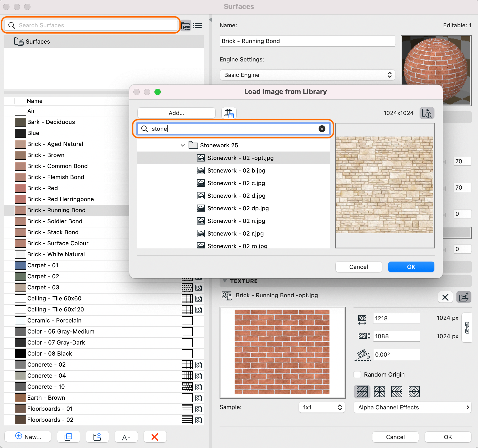The image size is (478, 448).
Task: Switch to list view in the surfaces panel
Action: tap(198, 25)
